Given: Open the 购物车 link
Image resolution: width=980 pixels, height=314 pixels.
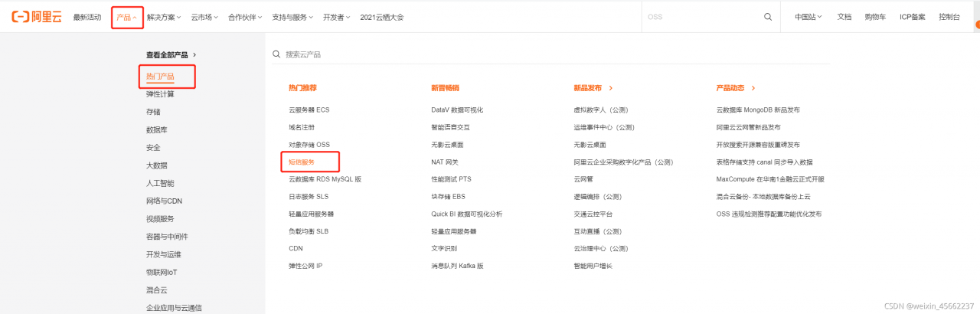Looking at the screenshot, I should click(875, 17).
